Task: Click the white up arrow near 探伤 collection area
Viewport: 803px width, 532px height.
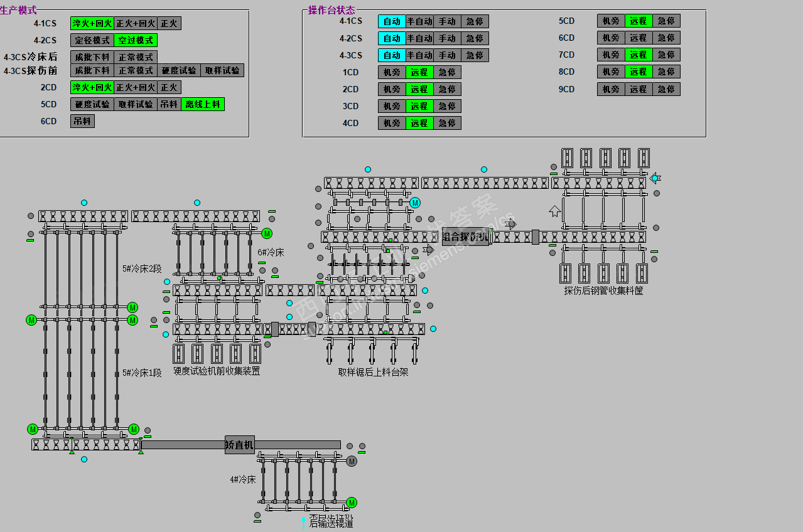Action: [555, 211]
